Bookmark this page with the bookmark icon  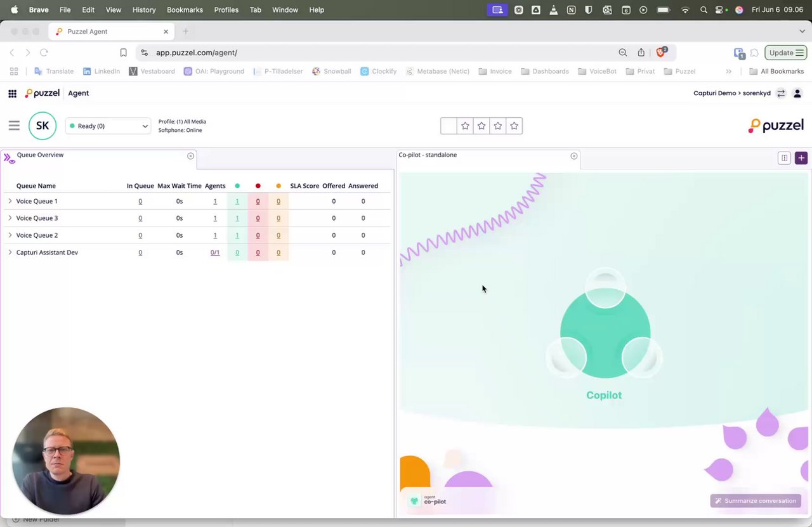[x=124, y=53]
